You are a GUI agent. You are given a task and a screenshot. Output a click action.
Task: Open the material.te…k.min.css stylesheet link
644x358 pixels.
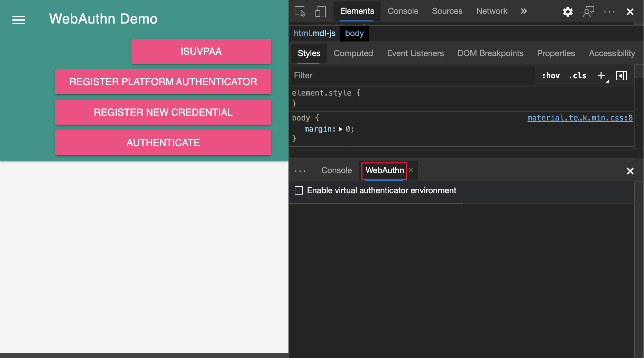580,118
